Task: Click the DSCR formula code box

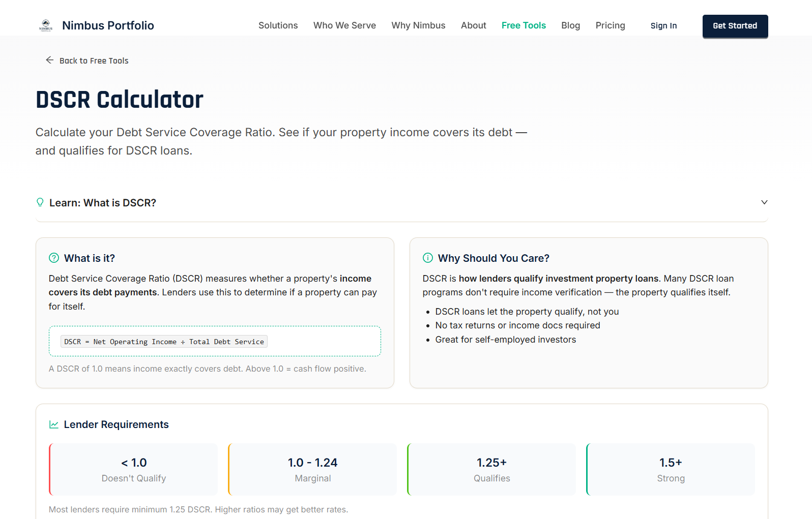Action: click(x=164, y=342)
